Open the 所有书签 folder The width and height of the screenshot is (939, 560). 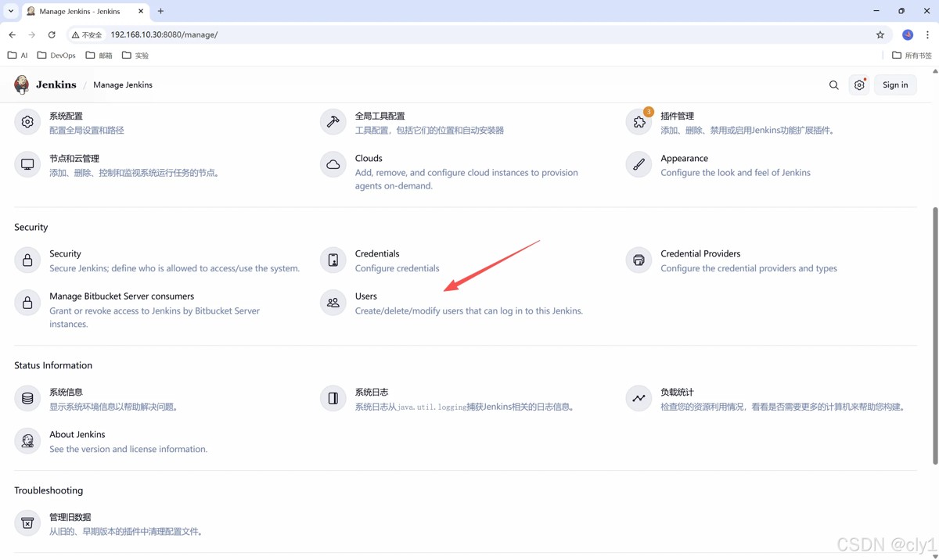(912, 56)
